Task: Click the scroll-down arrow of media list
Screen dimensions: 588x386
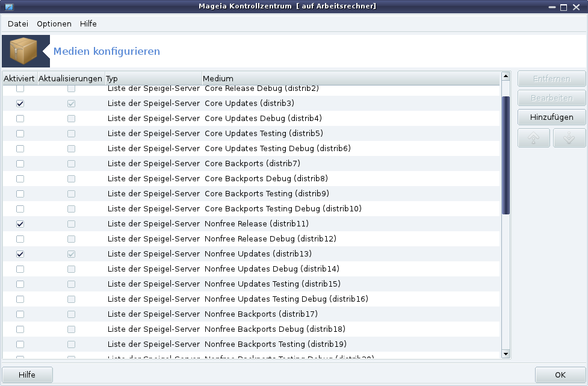Action: pyautogui.click(x=506, y=353)
